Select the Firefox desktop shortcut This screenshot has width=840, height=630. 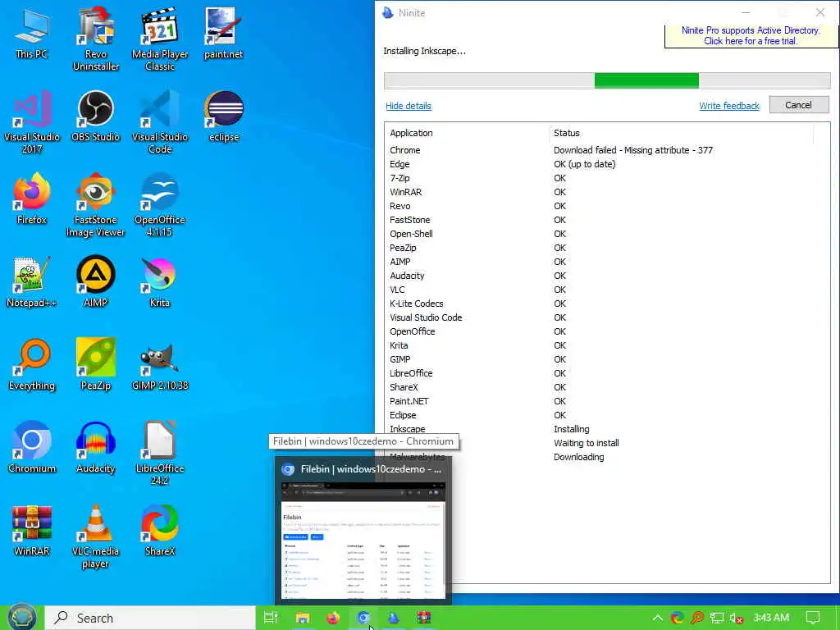point(32,199)
